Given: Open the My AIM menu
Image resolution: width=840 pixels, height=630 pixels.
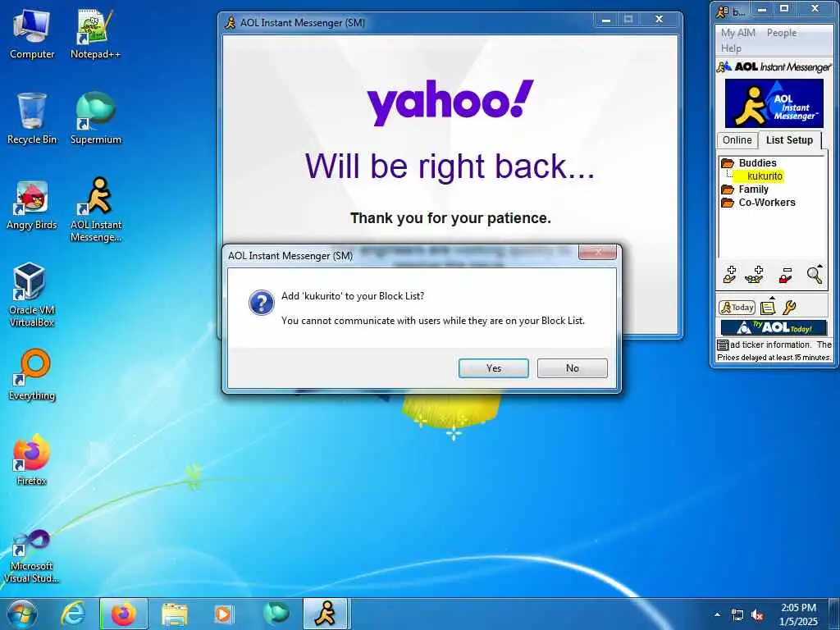Looking at the screenshot, I should coord(738,33).
